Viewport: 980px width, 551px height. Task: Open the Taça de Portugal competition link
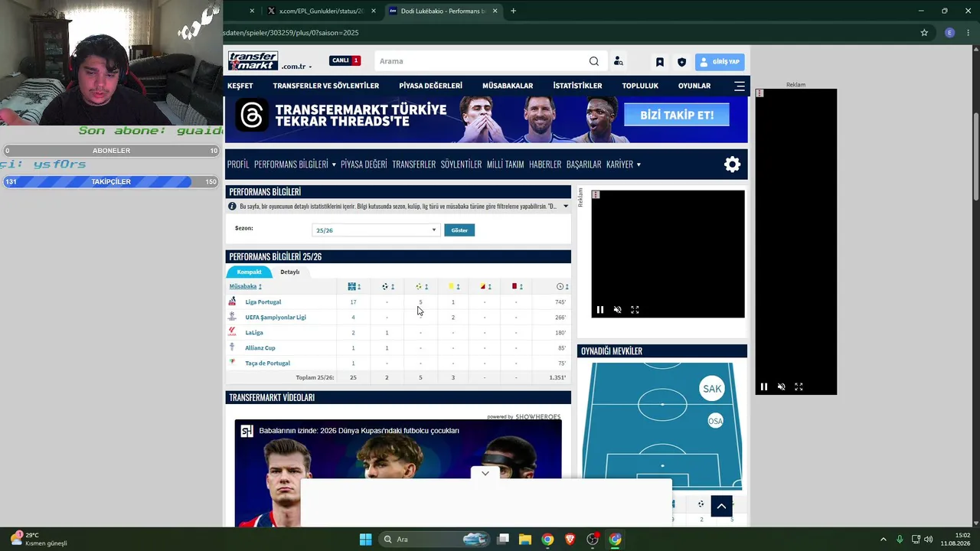267,364
